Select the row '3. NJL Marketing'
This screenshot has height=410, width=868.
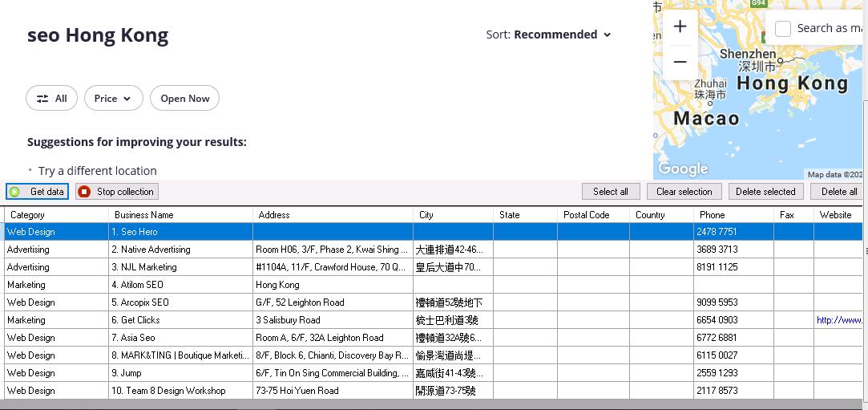point(434,267)
